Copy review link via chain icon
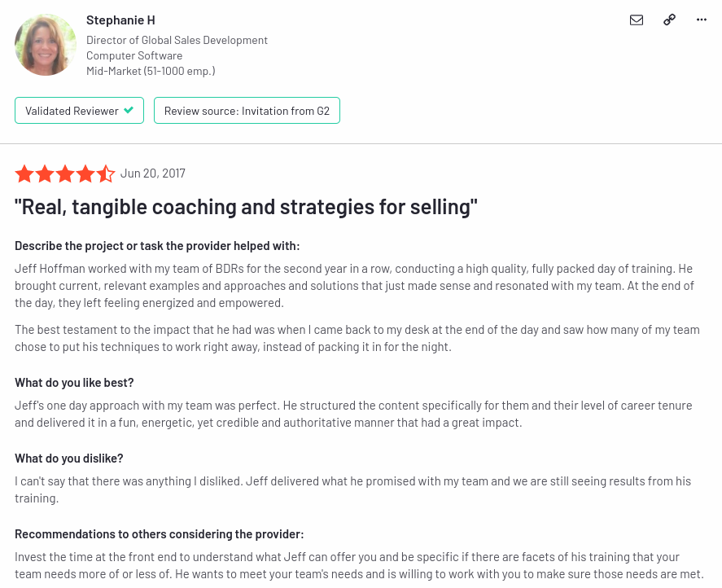Image resolution: width=722 pixels, height=588 pixels. pyautogui.click(x=669, y=20)
